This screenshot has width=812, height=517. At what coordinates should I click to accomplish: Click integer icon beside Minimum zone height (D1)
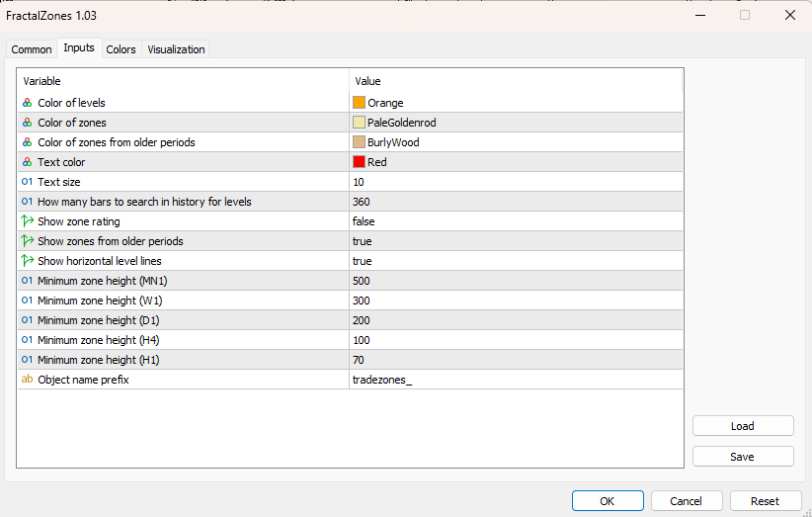click(28, 319)
